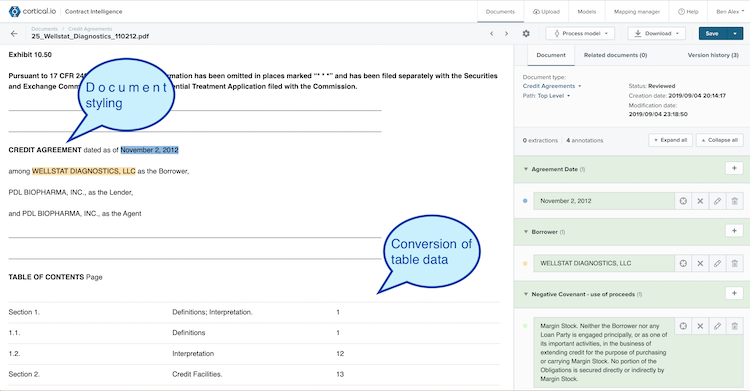This screenshot has height=391, width=750.
Task: Click the back arrow icon
Action: pos(14,34)
